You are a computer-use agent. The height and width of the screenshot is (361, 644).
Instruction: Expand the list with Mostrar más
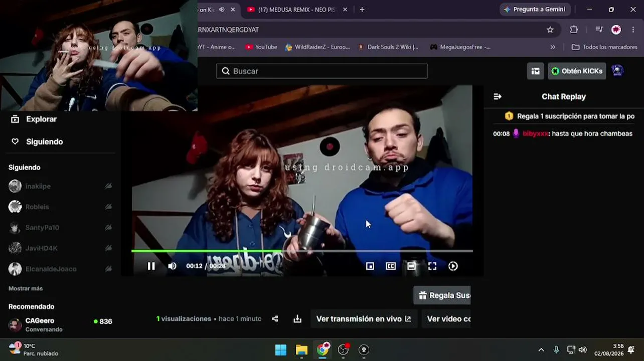(x=26, y=289)
